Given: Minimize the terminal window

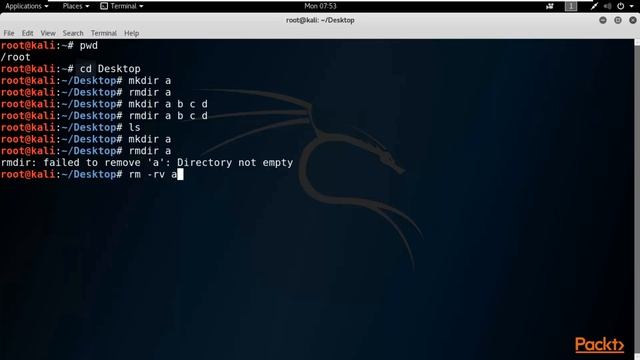Looking at the screenshot, I should (602, 20).
